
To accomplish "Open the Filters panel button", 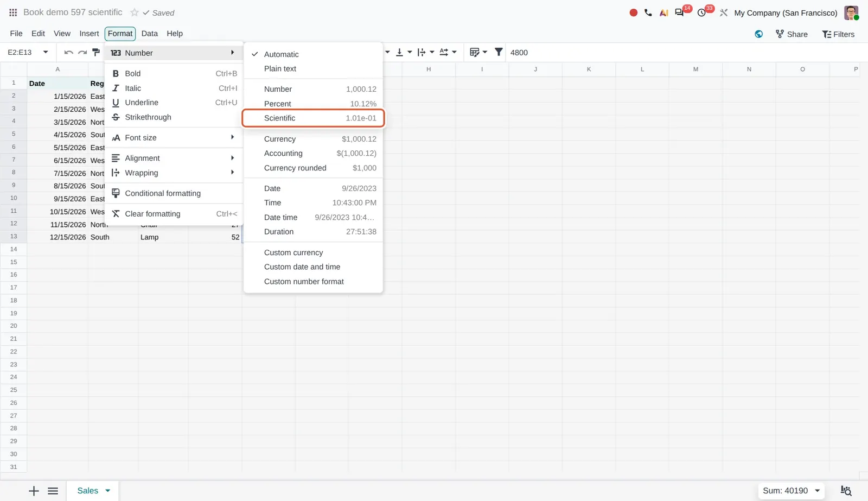I will [x=838, y=34].
